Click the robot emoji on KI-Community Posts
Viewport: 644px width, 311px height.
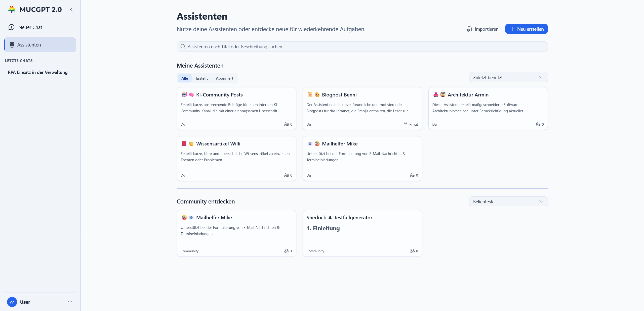coord(184,95)
